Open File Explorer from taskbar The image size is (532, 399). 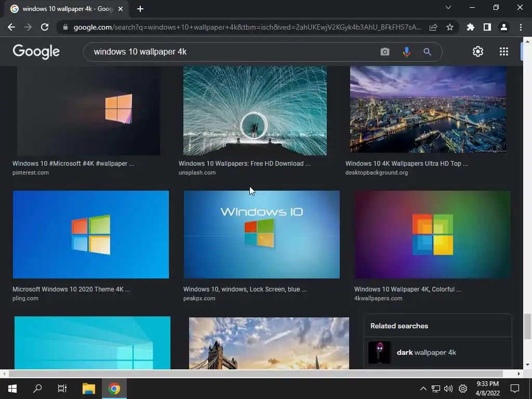(x=89, y=389)
